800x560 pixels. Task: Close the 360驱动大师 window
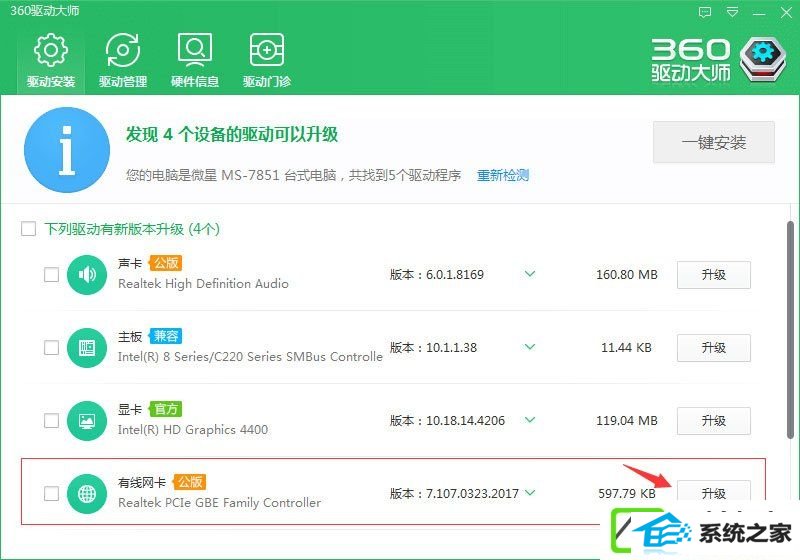pos(786,13)
